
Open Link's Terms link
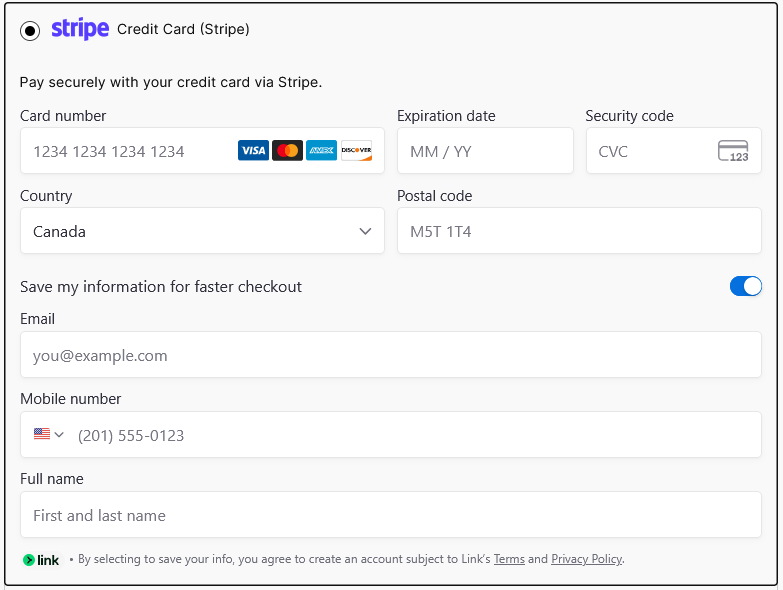[509, 559]
